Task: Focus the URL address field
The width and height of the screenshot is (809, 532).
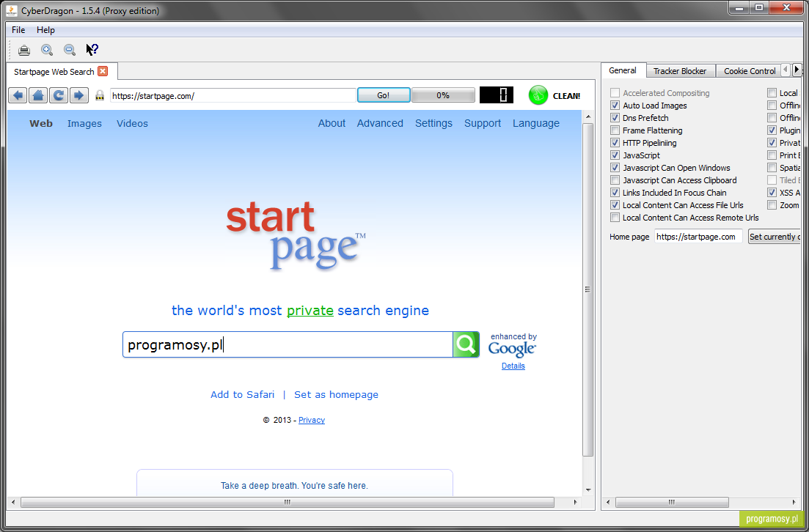Action: pos(233,95)
